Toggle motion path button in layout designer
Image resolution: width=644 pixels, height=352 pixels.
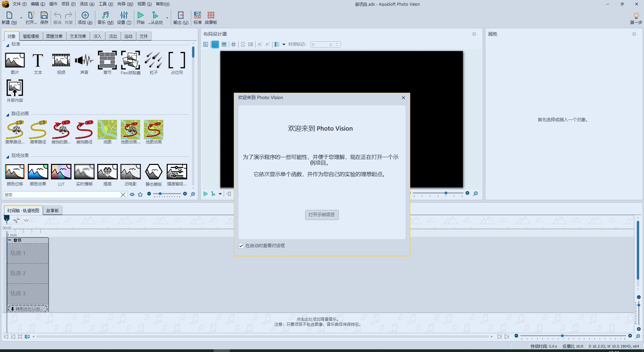243,44
